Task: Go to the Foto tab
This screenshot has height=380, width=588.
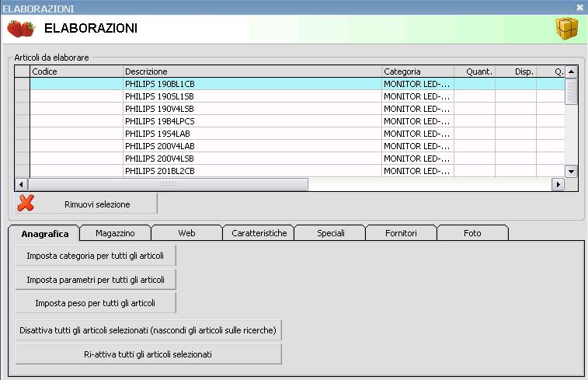Action: (472, 233)
